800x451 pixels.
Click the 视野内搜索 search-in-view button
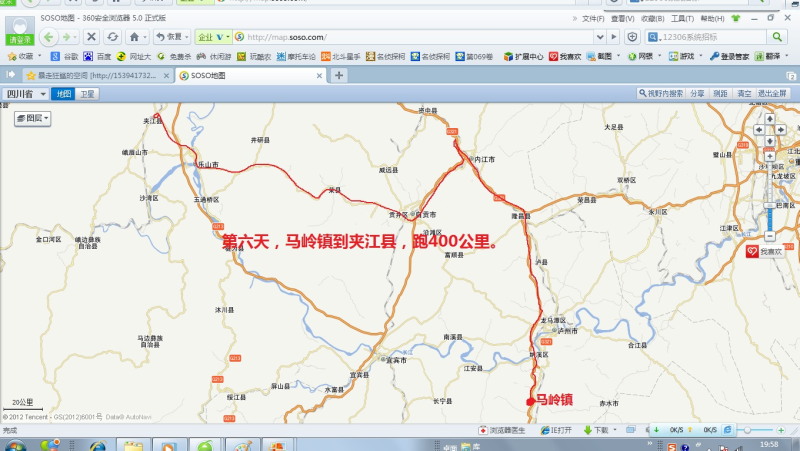661,93
